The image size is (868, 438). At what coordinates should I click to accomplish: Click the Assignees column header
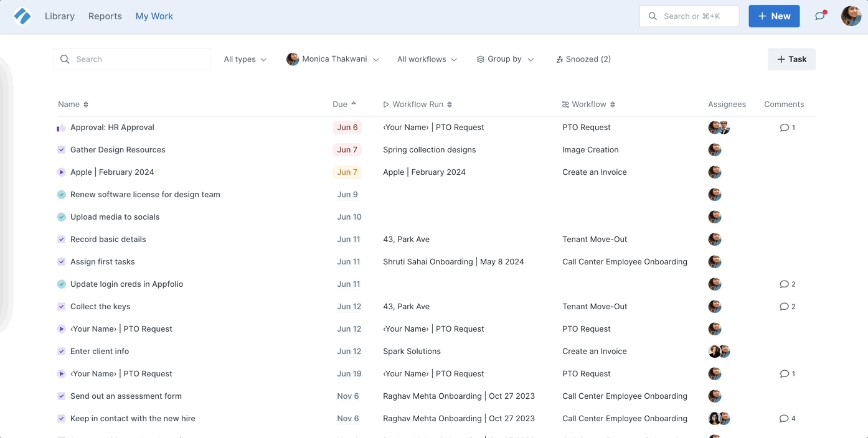(x=727, y=105)
